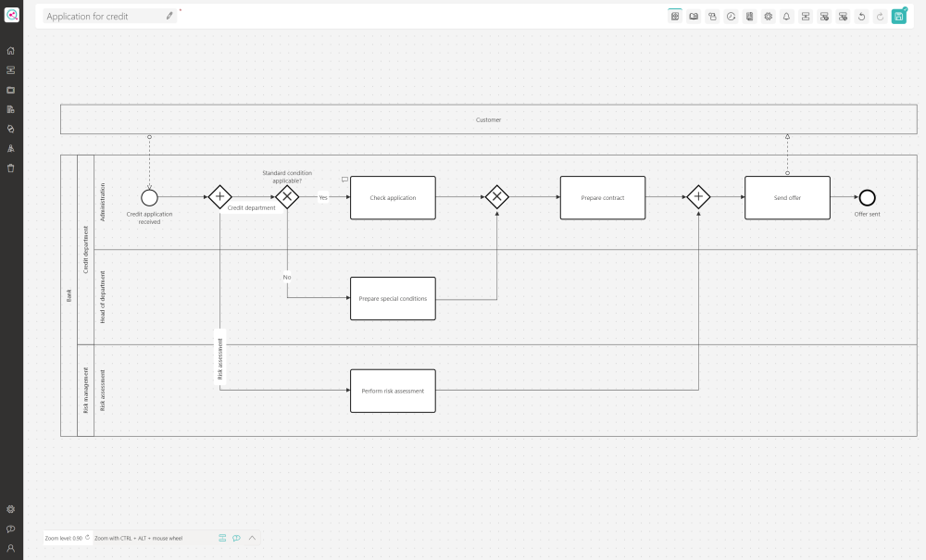Viewport: 926px width, 560px height.
Task: Click 'Zoom with CTRL + ALT + mouse wheel' hint
Action: click(x=139, y=538)
